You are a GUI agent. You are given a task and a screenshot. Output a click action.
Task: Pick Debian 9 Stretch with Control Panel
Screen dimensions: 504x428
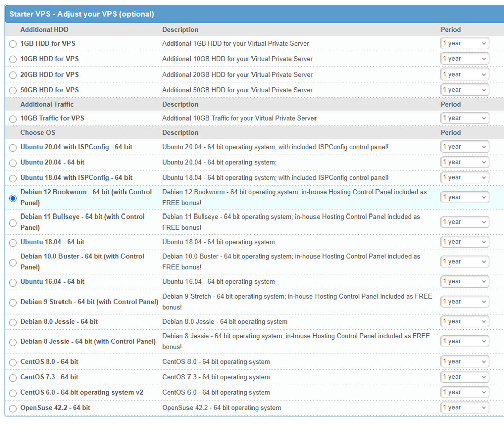(13, 302)
